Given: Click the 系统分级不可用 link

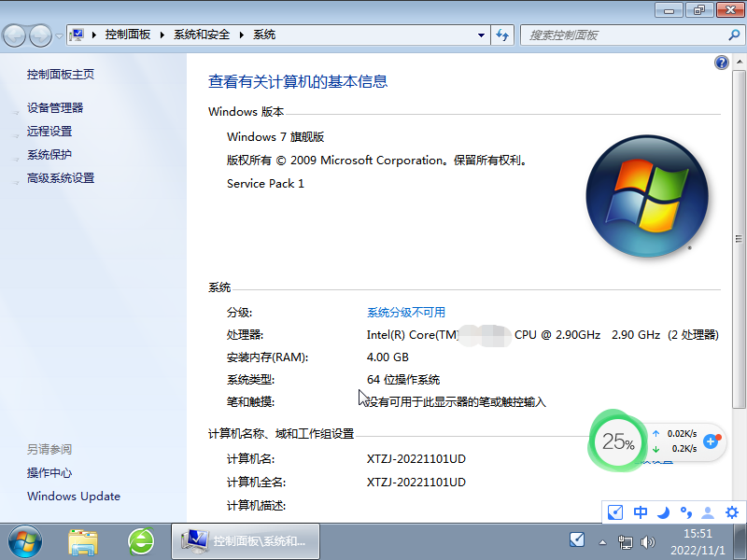Looking at the screenshot, I should click(406, 313).
